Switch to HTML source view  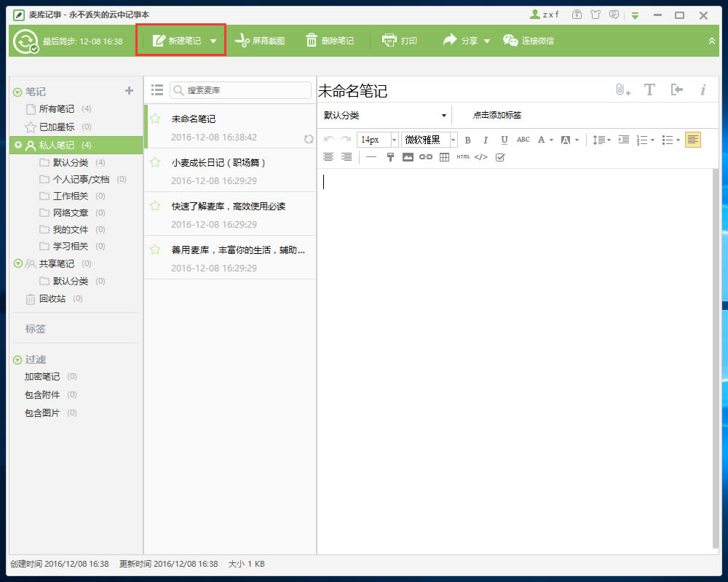pos(462,156)
